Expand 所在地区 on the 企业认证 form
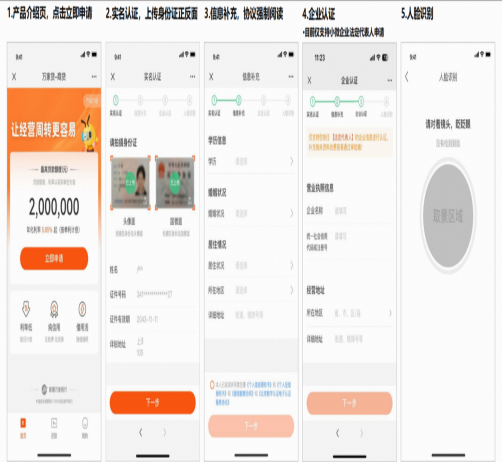Viewport: 503px width, 462px height. (x=349, y=313)
